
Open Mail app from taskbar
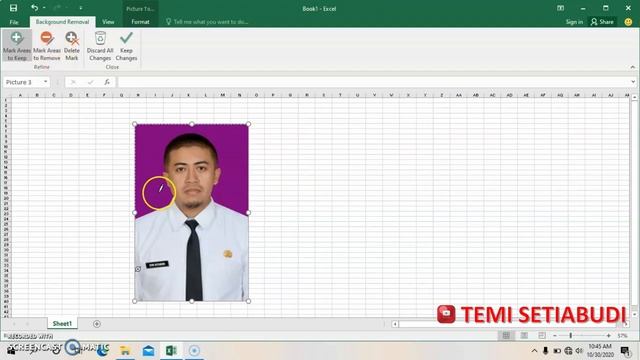[148, 351]
